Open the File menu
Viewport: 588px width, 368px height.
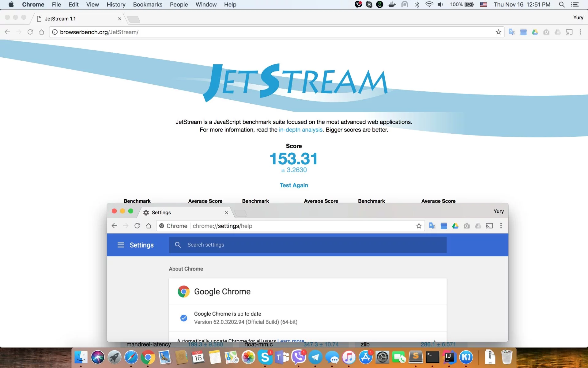(56, 5)
